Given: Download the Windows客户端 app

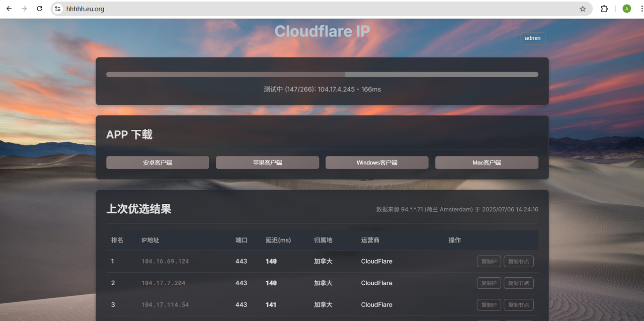Looking at the screenshot, I should coord(377,163).
